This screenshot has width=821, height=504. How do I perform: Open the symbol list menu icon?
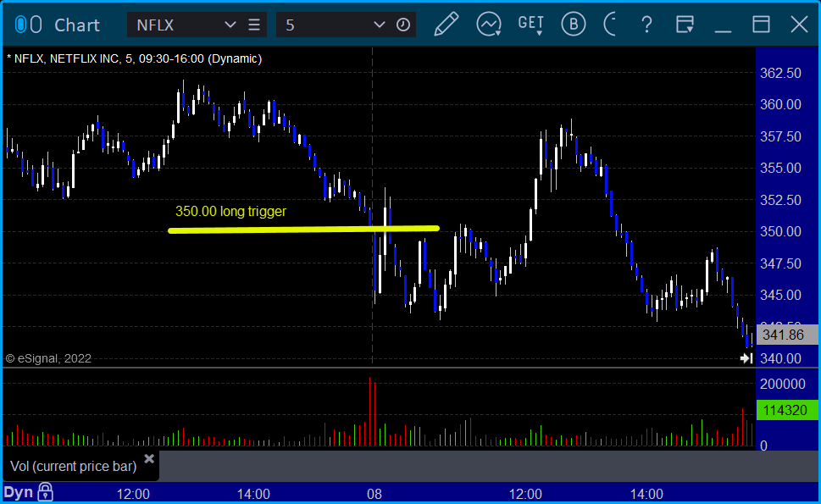(254, 25)
